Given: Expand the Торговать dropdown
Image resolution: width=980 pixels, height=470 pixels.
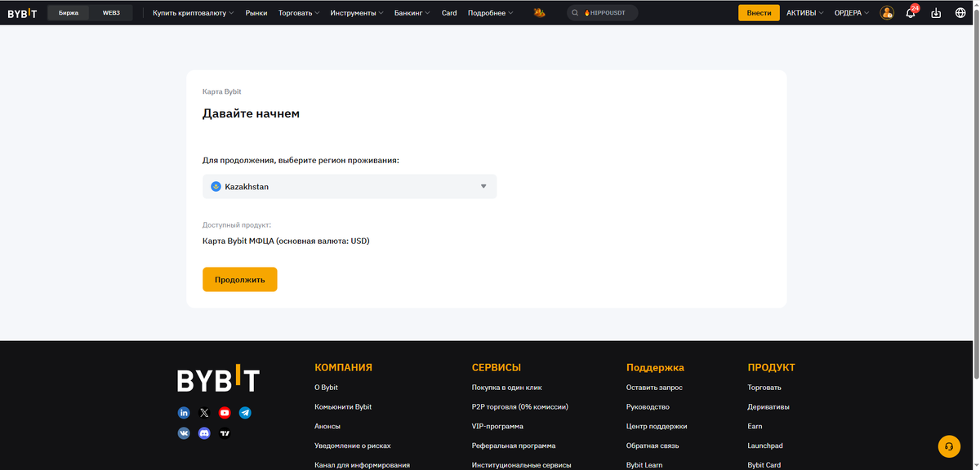Looking at the screenshot, I should pyautogui.click(x=299, y=13).
